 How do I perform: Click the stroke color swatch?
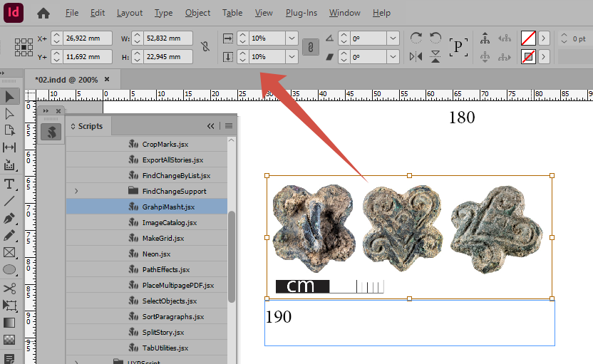point(528,57)
